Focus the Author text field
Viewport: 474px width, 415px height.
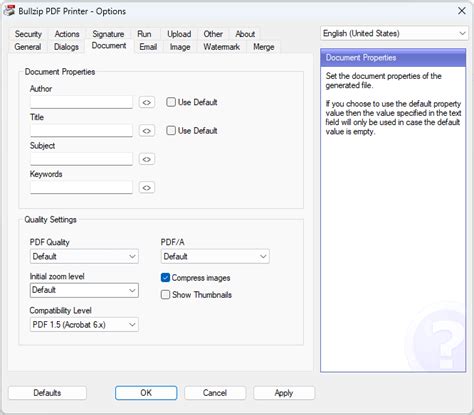(81, 102)
